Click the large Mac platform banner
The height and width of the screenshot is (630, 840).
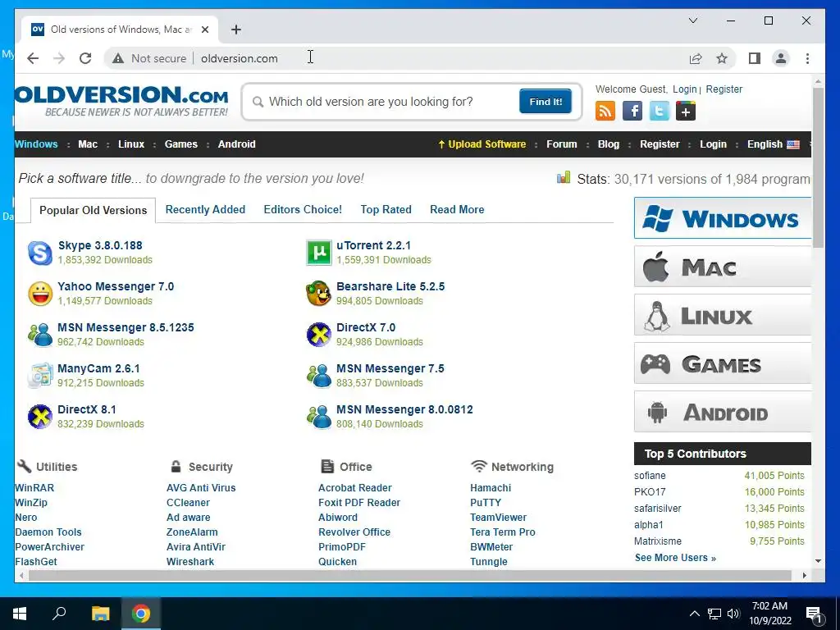[723, 267]
